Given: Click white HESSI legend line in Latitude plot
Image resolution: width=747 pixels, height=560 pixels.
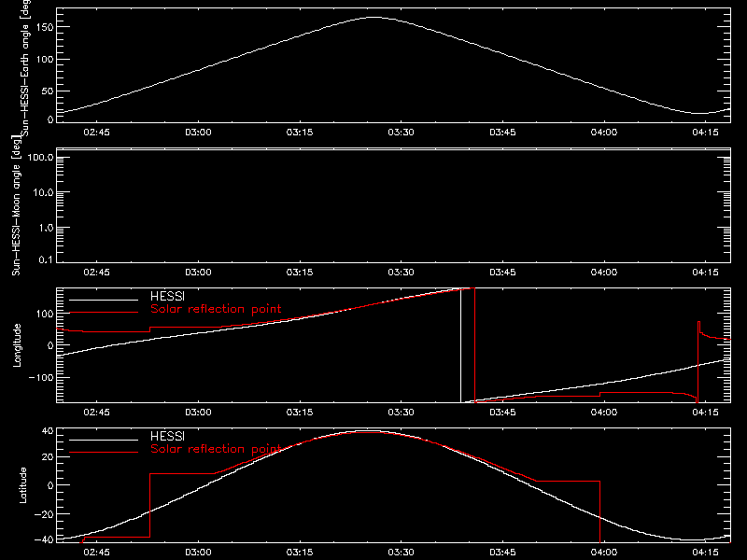Looking at the screenshot, I should [104, 440].
